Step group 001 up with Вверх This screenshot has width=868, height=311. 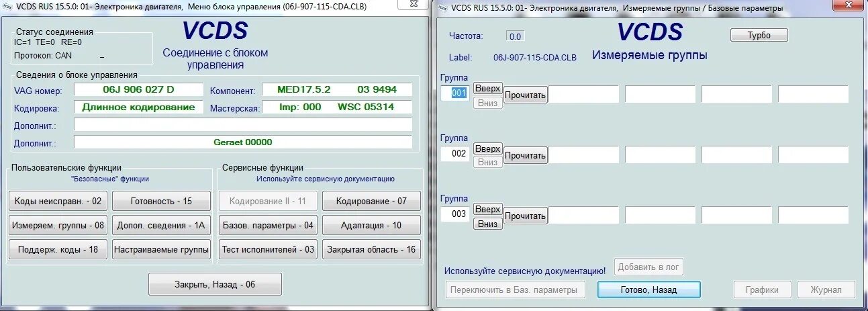click(x=487, y=88)
